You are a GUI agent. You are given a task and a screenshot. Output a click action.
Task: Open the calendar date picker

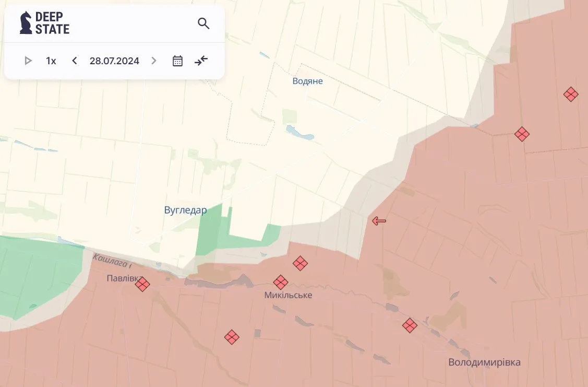pos(177,61)
